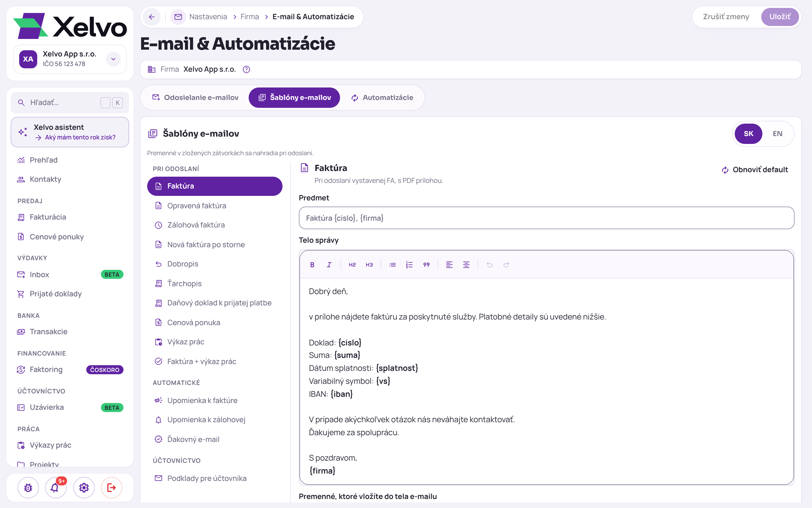The height and width of the screenshot is (508, 812).
Task: Select the Cenová ponuka template
Action: (x=215, y=323)
